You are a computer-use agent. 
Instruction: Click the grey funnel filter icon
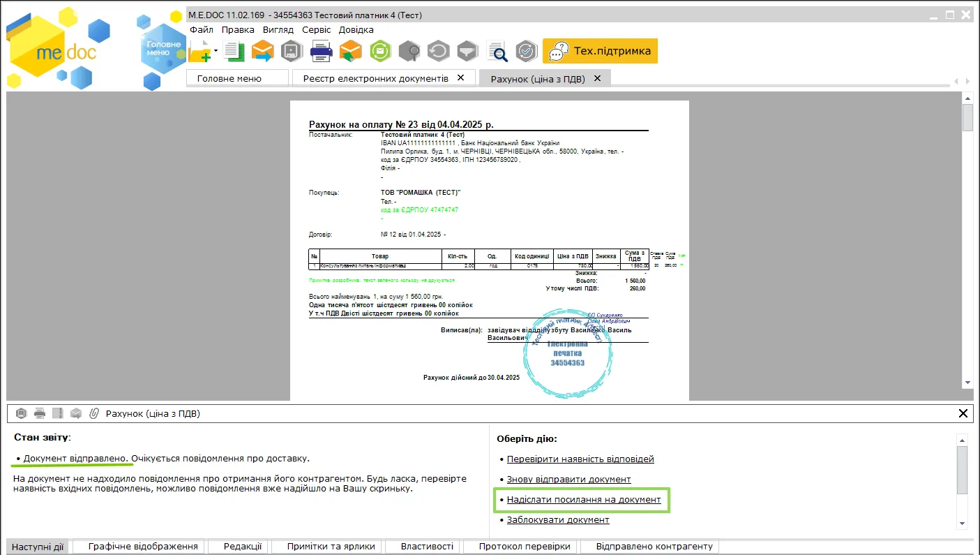[x=467, y=51]
